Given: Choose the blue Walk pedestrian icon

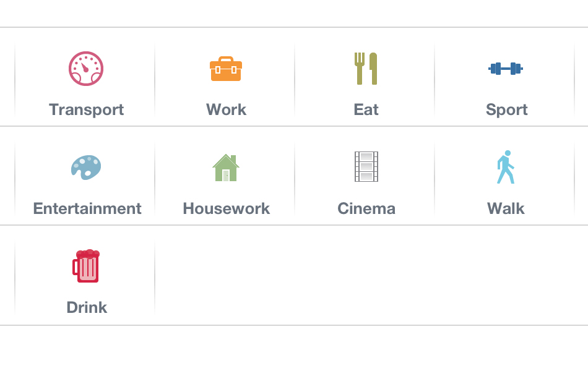Looking at the screenshot, I should (506, 167).
